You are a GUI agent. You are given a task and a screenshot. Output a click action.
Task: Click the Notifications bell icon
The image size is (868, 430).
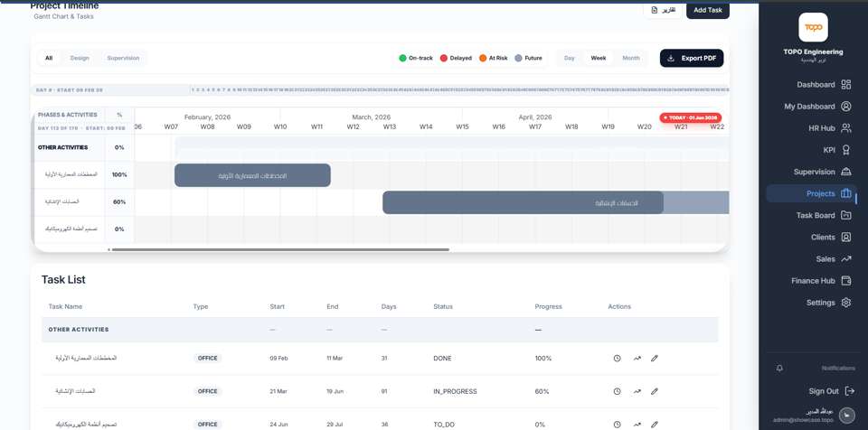(780, 368)
